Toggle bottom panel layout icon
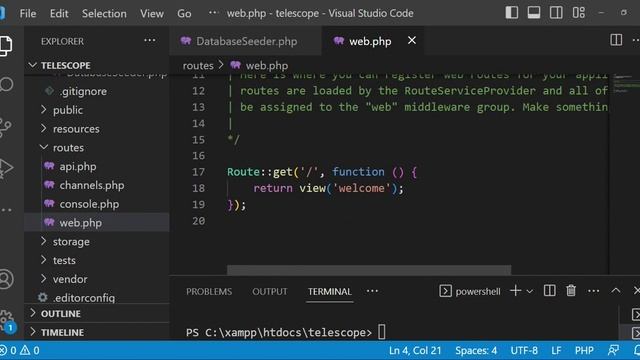 533,13
